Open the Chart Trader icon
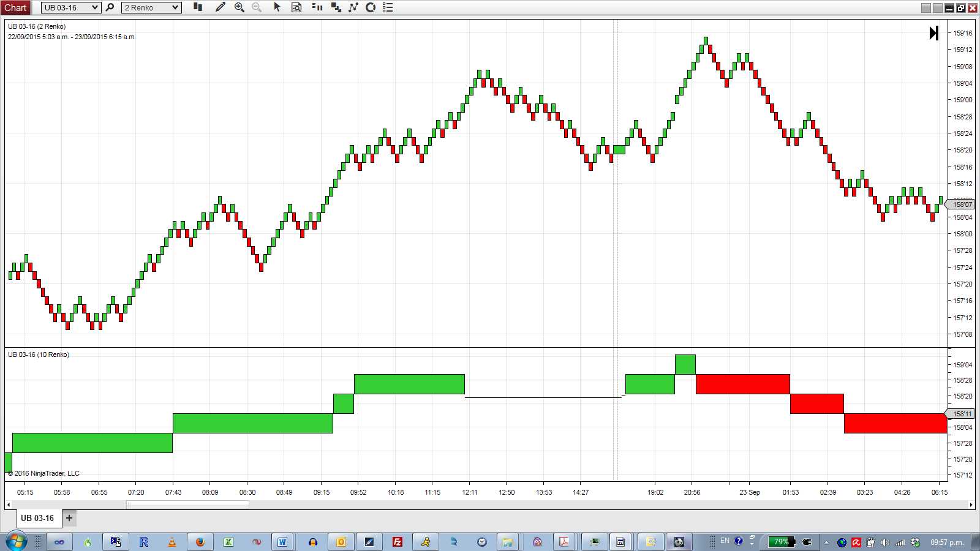 [x=317, y=7]
